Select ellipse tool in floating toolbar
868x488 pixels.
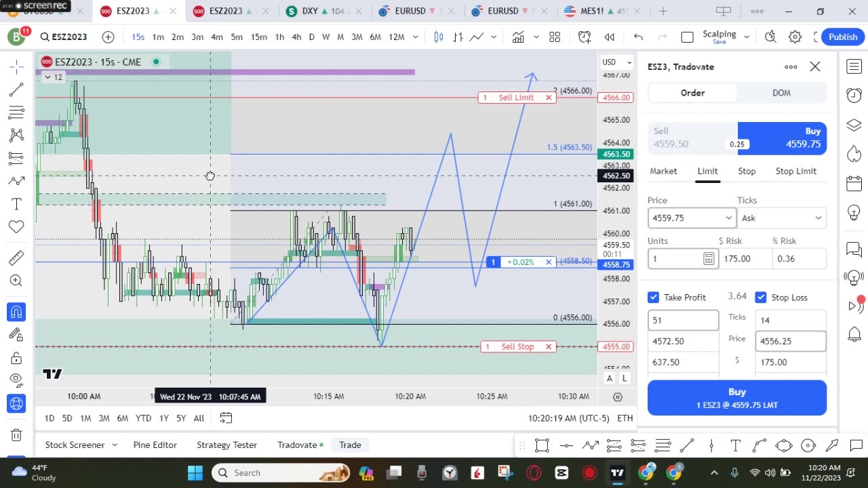pyautogui.click(x=783, y=445)
